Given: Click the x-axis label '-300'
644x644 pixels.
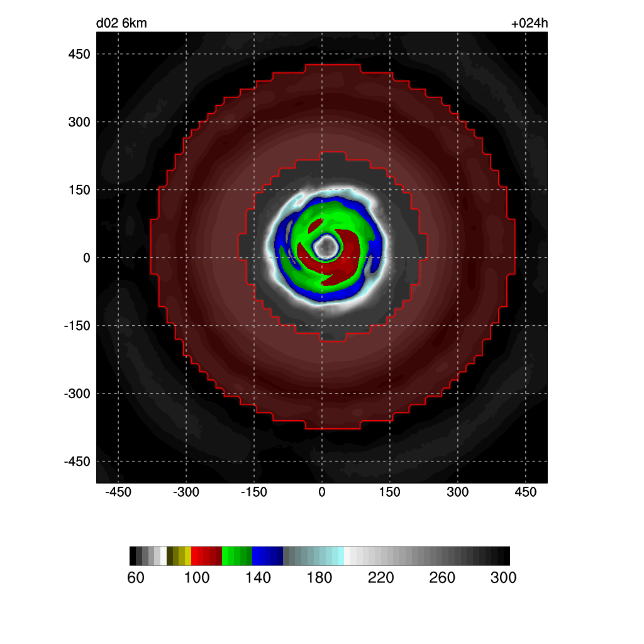Looking at the screenshot, I should pos(186,492).
